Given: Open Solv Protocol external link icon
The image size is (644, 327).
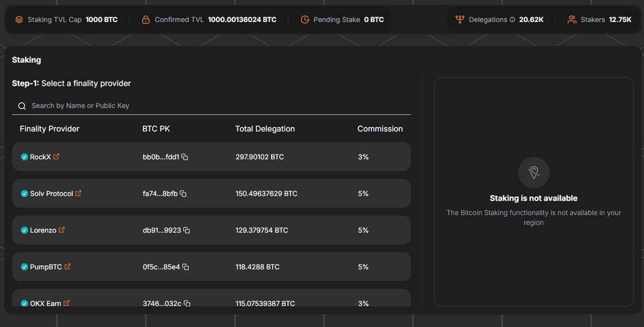Looking at the screenshot, I should pos(78,193).
